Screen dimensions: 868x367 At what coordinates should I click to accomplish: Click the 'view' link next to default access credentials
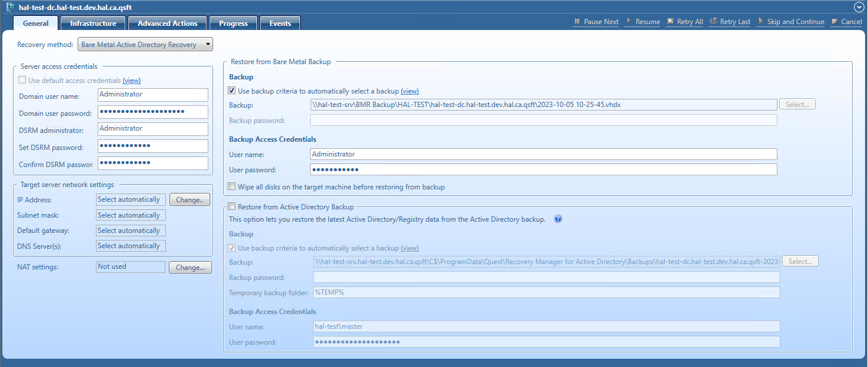132,80
